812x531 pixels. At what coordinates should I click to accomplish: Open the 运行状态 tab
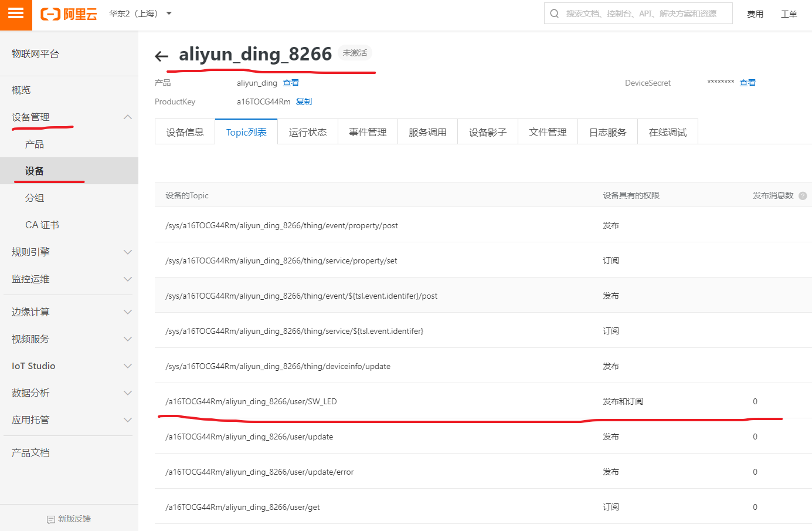[x=308, y=132]
